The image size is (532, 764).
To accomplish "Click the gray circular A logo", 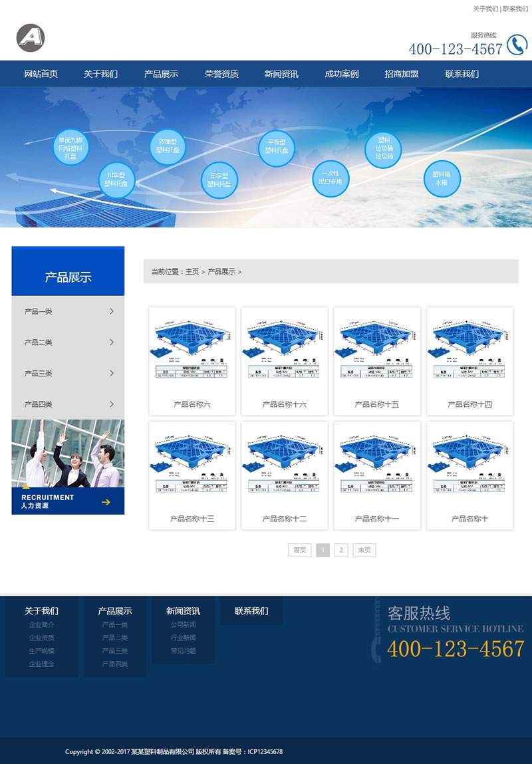I will point(31,37).
